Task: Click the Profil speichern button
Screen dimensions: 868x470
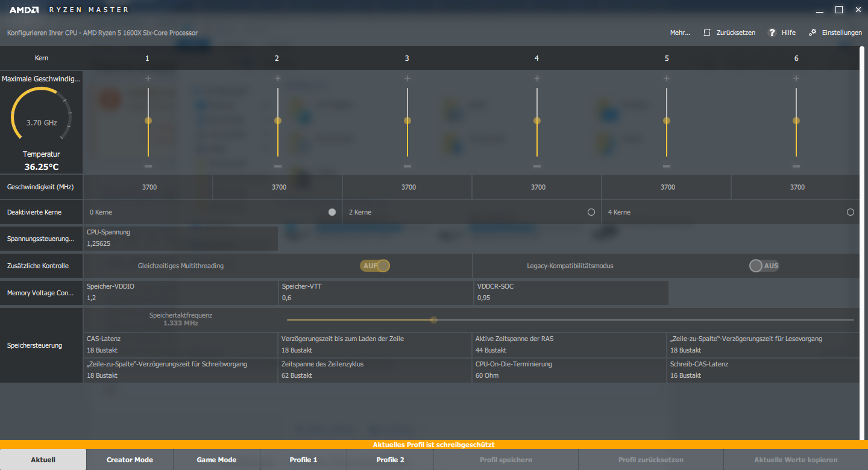Action: 506,460
